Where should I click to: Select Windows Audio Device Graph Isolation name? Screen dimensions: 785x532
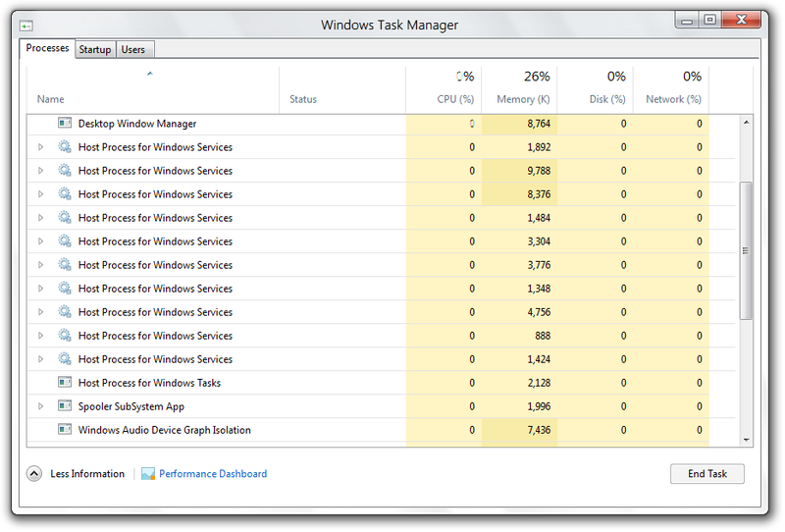point(164,430)
